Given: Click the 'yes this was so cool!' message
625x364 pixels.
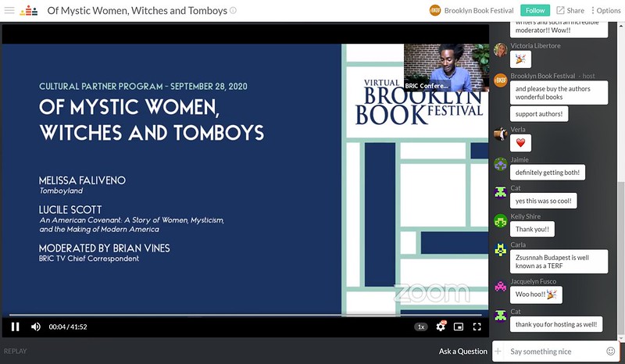Looking at the screenshot, I should [x=543, y=201].
